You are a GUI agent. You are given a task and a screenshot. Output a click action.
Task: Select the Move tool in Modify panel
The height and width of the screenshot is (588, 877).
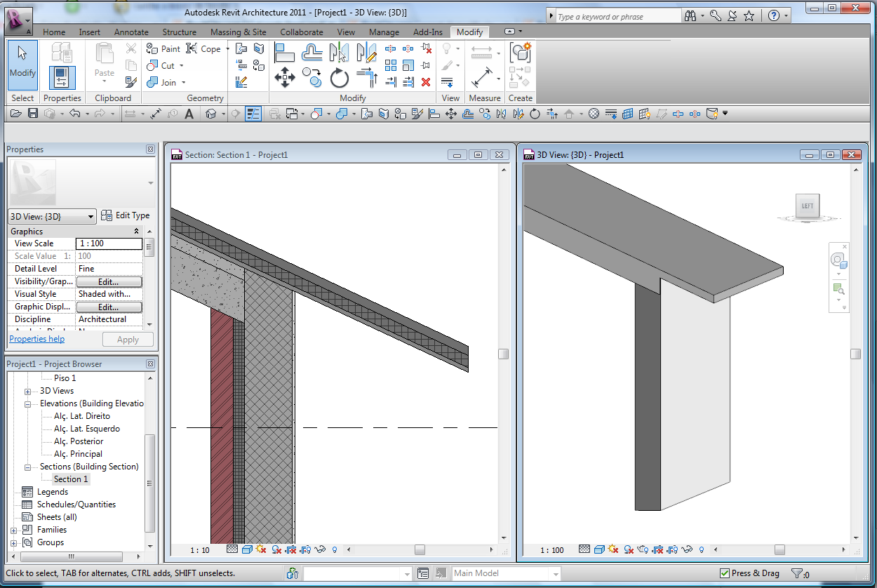pos(284,77)
